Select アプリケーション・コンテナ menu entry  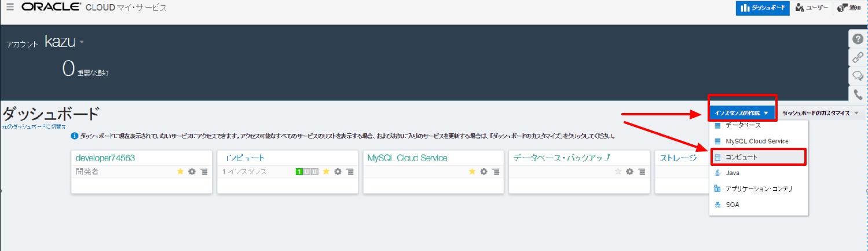[758, 188]
